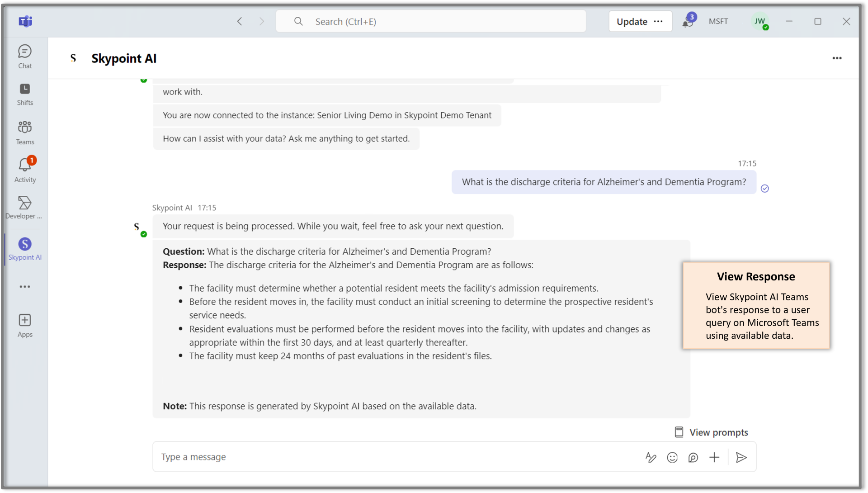Select the Skypoint AI app in sidebar
The height and width of the screenshot is (493, 868).
click(x=25, y=249)
